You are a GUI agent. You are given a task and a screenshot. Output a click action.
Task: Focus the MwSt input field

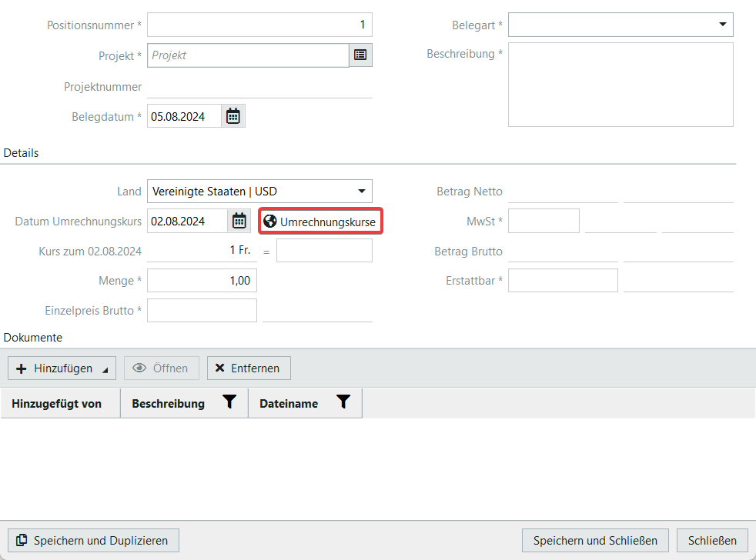pyautogui.click(x=544, y=222)
